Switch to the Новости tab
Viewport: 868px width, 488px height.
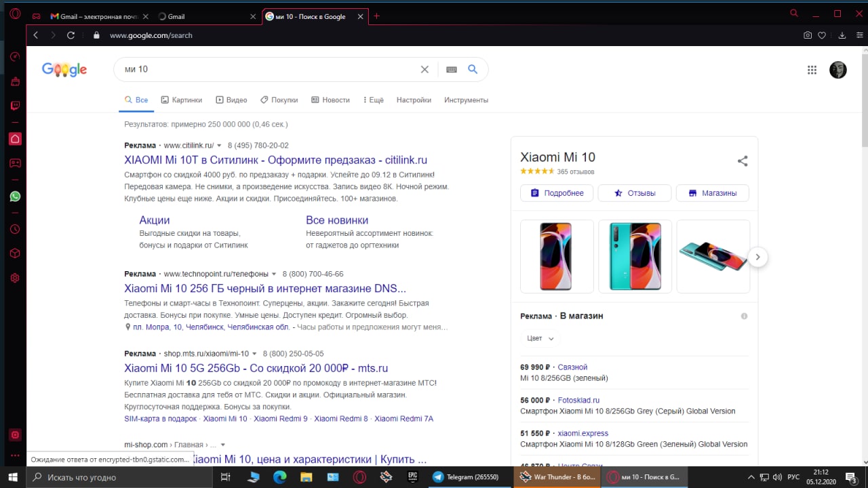point(330,100)
